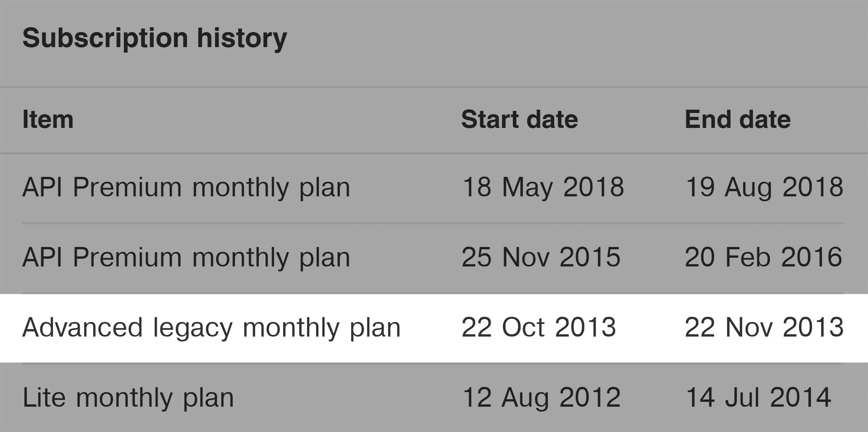Click the 12 Aug 2012 start date
The image size is (868, 432).
click(542, 398)
